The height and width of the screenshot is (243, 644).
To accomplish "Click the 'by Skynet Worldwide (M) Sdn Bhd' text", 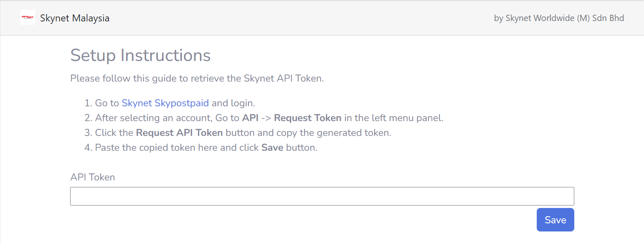I will [559, 18].
